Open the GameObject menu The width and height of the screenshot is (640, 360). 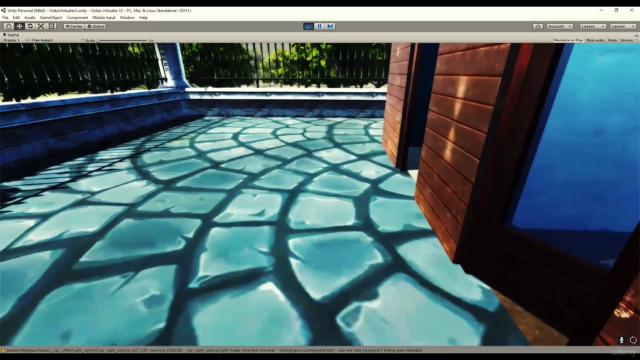click(51, 18)
